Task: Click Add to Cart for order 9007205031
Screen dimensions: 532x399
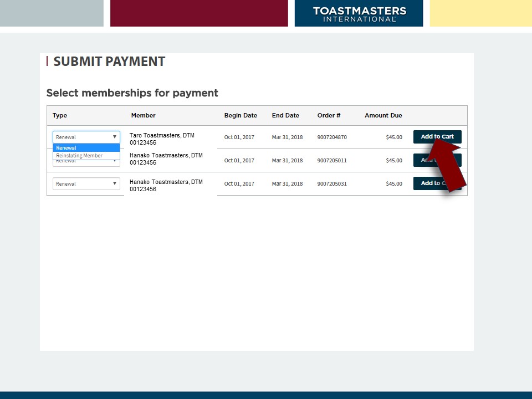Action: coord(426,183)
